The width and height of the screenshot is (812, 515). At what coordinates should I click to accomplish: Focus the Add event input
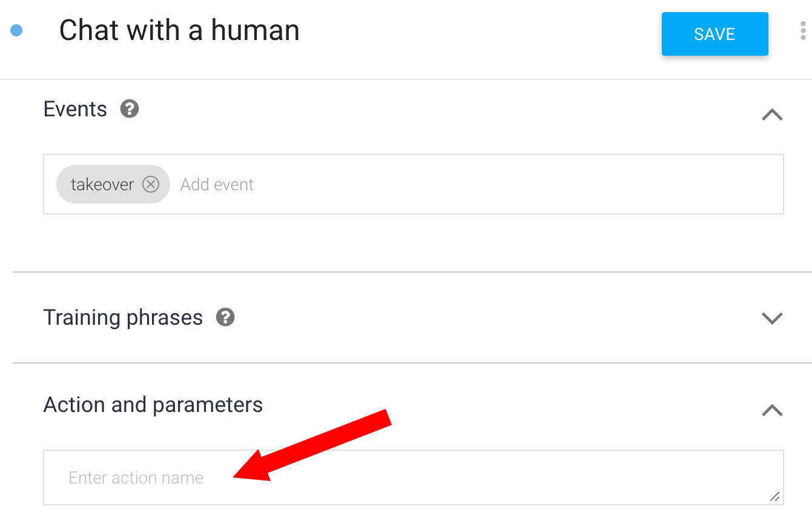click(217, 184)
